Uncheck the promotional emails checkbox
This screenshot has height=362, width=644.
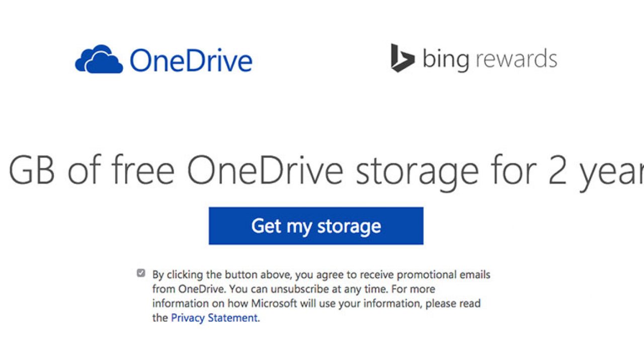tap(141, 274)
